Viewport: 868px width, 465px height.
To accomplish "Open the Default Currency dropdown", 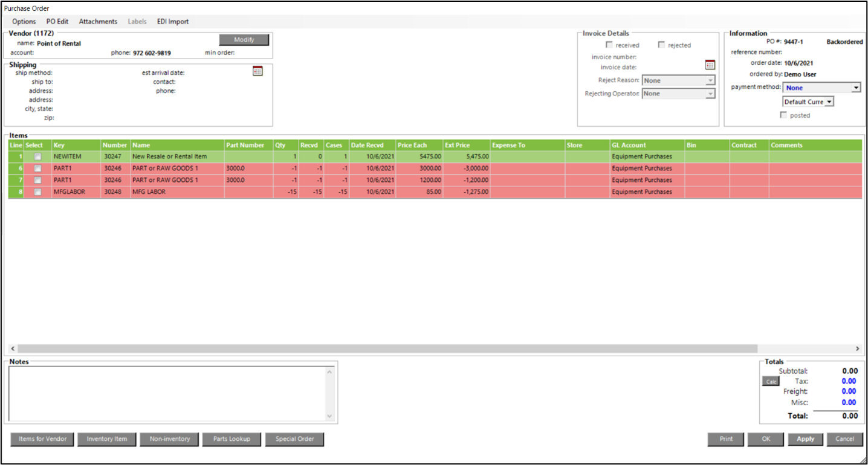I will click(829, 102).
